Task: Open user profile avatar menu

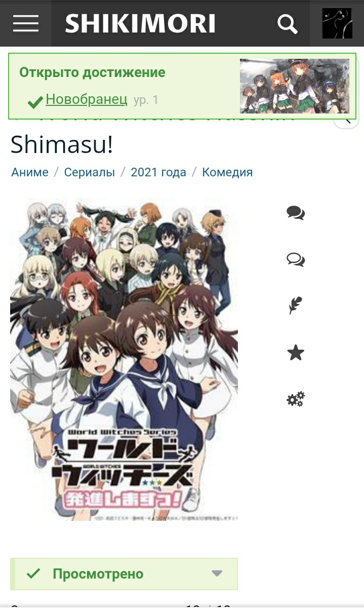Action: pyautogui.click(x=337, y=23)
